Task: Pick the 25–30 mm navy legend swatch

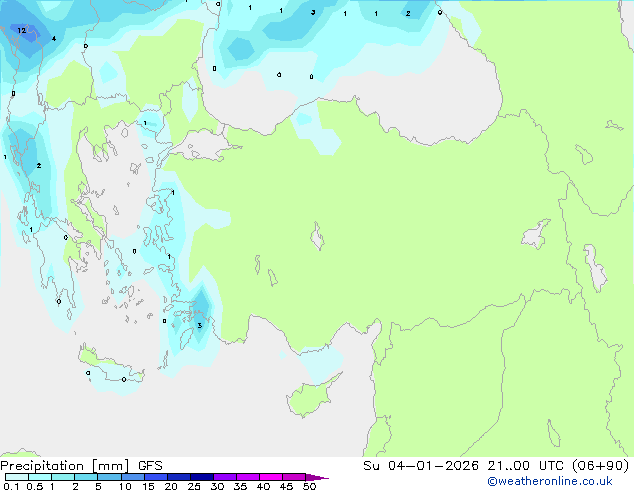Action: 202,477
